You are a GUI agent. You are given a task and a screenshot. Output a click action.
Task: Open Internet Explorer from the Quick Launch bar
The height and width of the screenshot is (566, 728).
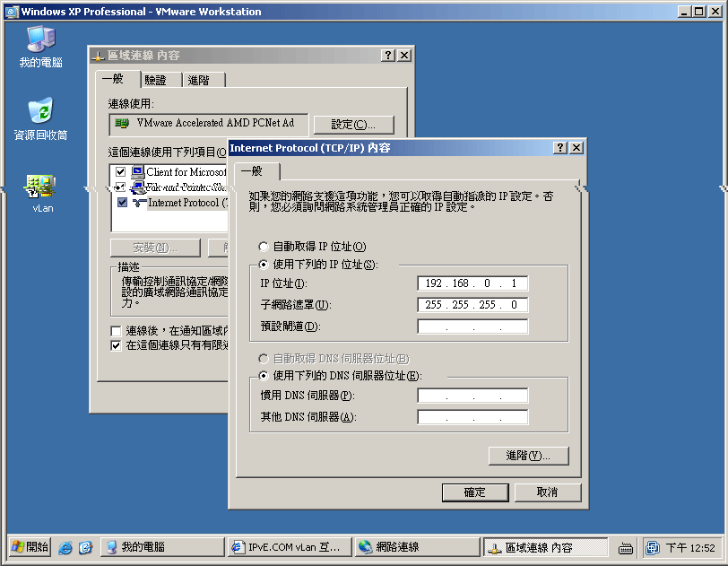point(65,547)
